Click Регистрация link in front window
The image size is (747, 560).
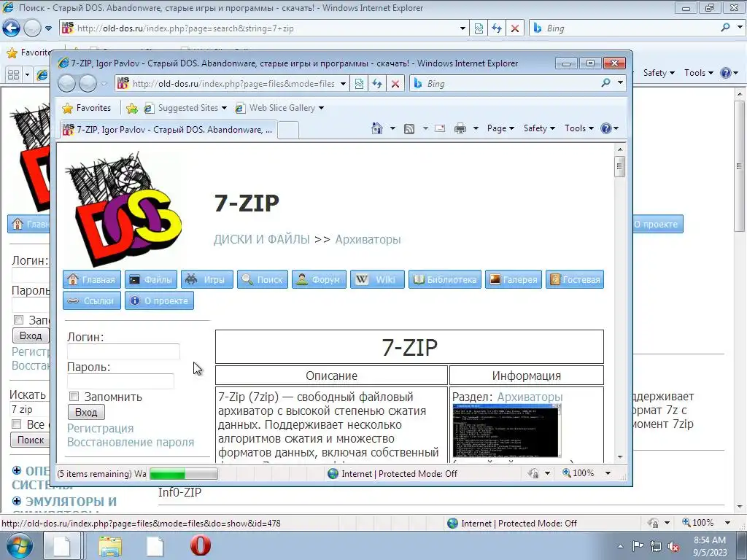pos(100,428)
